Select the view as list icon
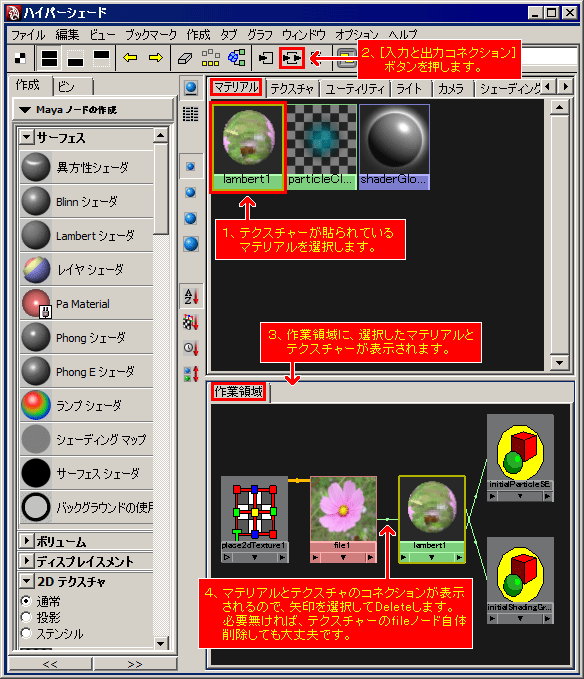 [190, 114]
